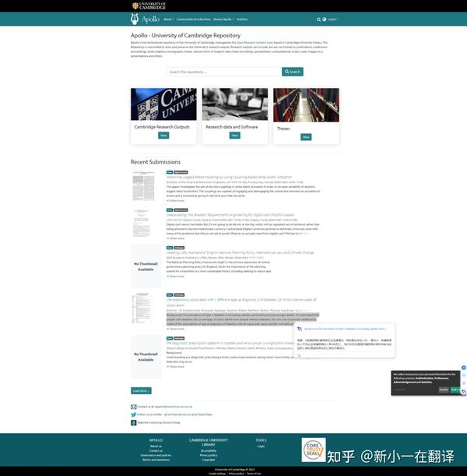Click the Cambridge Research Outputs card image

(163, 104)
